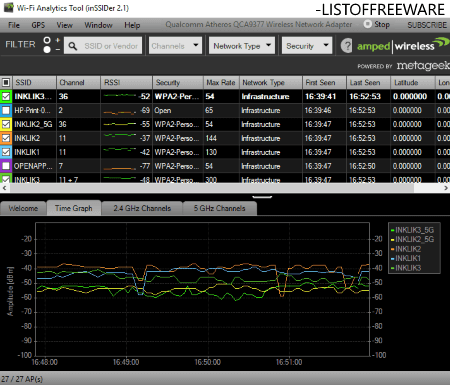Click INKLIK1 entry in graph legend

click(405, 258)
